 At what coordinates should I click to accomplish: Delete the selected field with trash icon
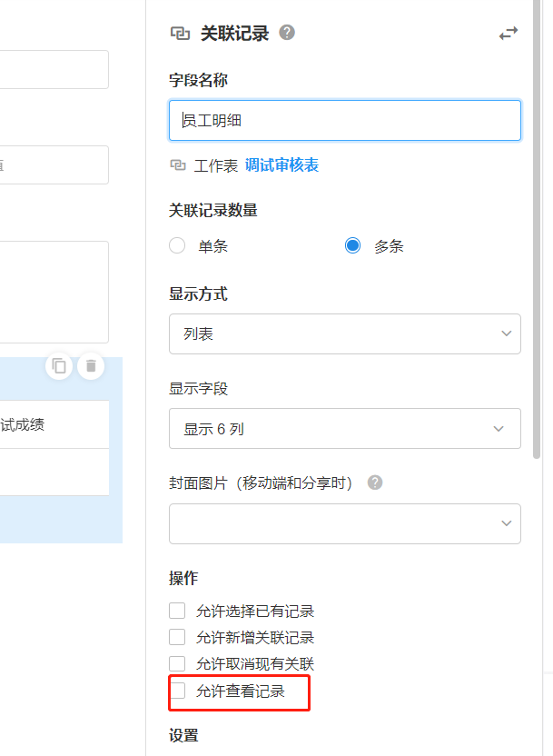[91, 366]
